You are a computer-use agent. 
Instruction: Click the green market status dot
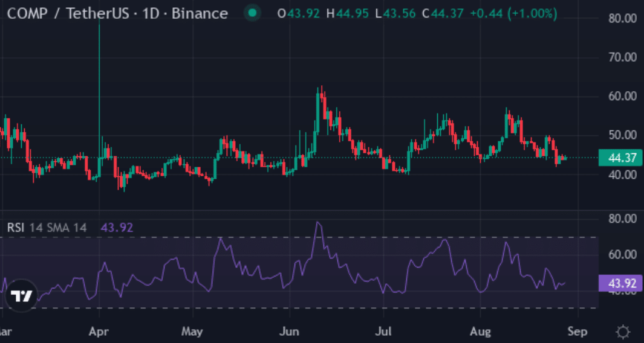click(252, 13)
